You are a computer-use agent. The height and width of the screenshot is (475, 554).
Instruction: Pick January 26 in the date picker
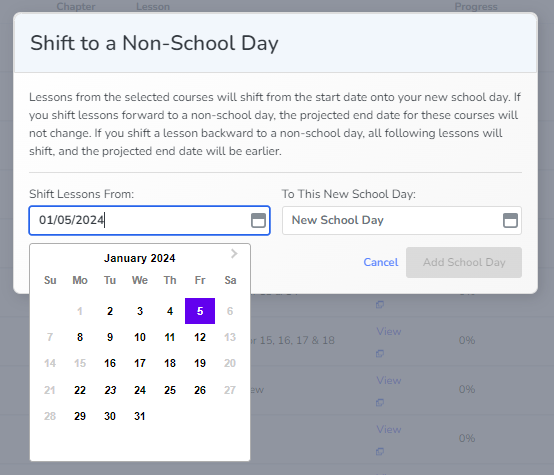(x=200, y=390)
